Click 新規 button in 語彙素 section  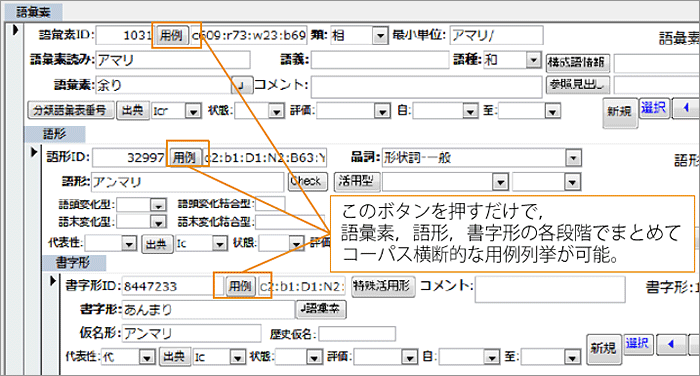[x=620, y=112]
